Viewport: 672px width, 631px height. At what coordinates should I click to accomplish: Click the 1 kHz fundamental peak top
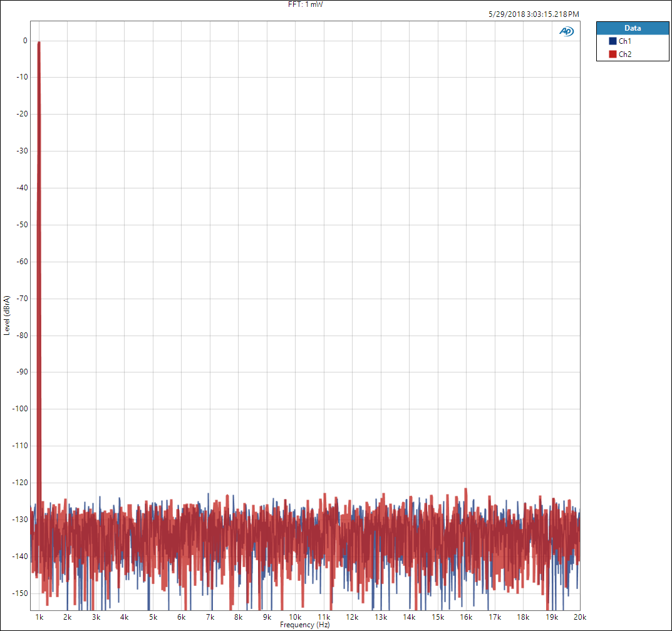click(x=39, y=43)
